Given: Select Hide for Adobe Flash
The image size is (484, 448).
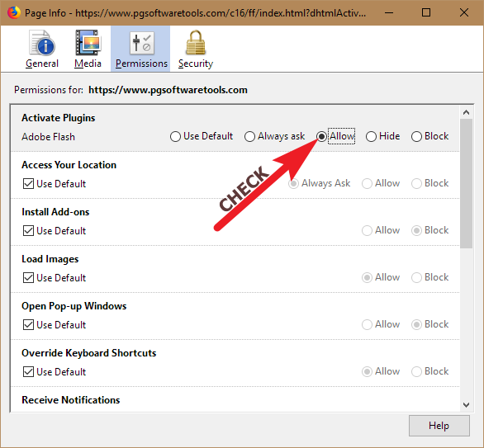Looking at the screenshot, I should pos(371,136).
